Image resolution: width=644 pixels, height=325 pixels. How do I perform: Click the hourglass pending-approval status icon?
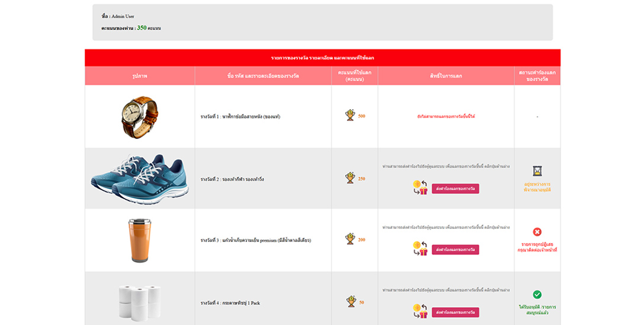(537, 171)
